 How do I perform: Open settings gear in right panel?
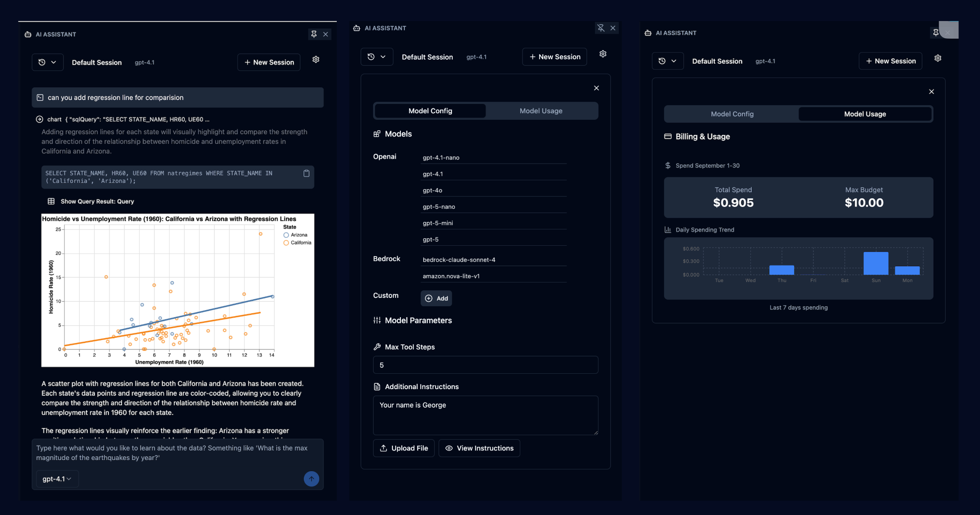click(938, 58)
